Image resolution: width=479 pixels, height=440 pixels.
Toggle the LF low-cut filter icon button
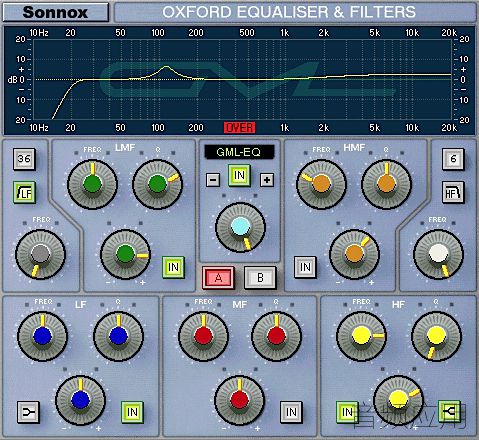point(24,192)
